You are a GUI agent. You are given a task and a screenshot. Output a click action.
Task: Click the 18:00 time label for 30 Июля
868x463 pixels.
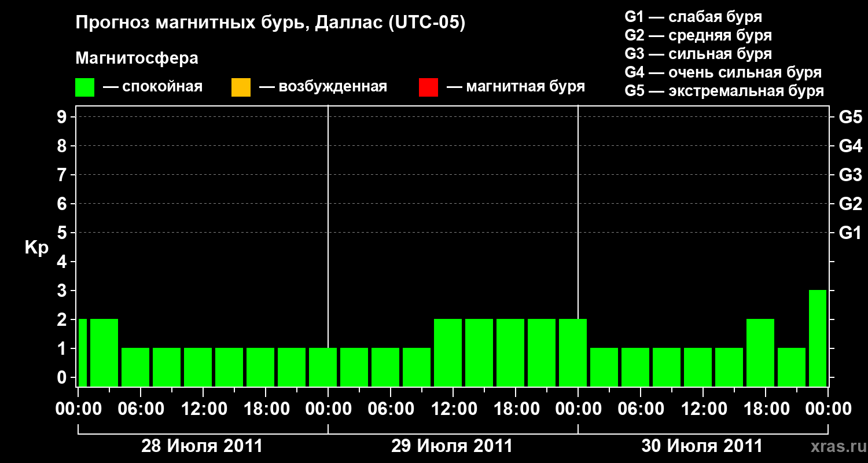tap(766, 409)
